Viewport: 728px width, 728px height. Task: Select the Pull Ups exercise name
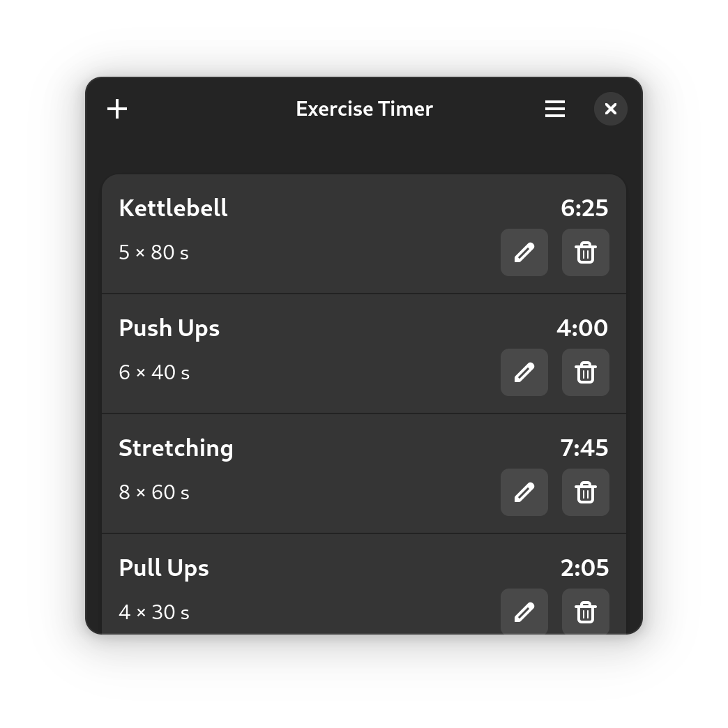164,568
